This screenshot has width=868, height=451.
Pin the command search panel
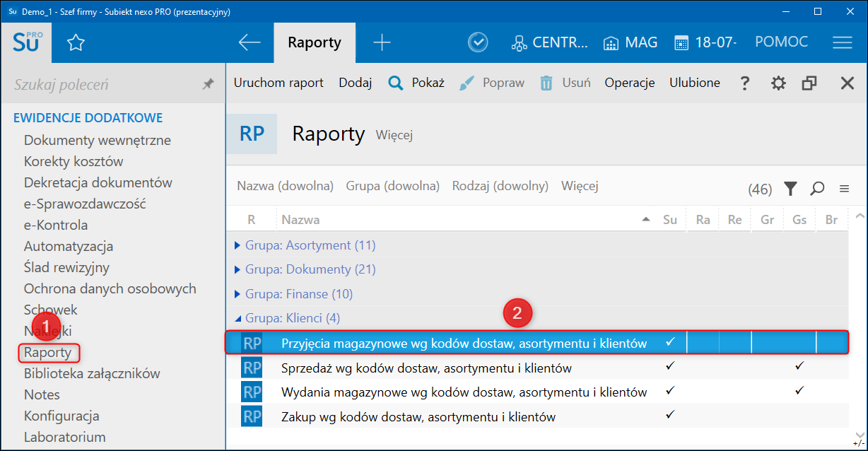[x=208, y=85]
